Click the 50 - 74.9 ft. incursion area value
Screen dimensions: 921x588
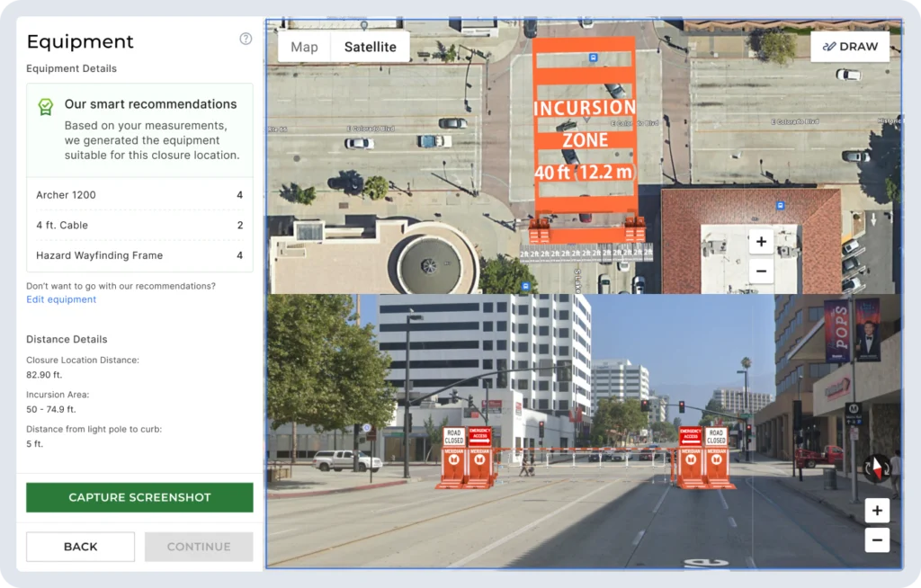point(51,409)
